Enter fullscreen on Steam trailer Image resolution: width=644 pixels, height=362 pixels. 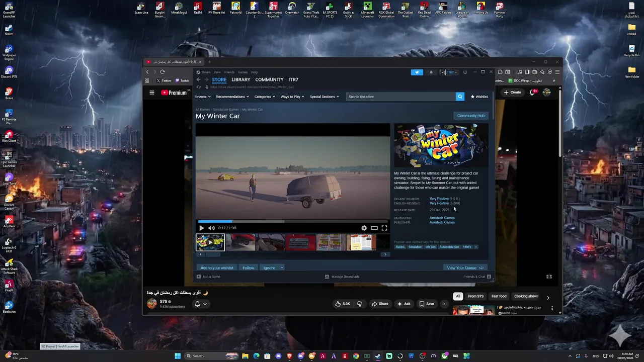pos(384,228)
